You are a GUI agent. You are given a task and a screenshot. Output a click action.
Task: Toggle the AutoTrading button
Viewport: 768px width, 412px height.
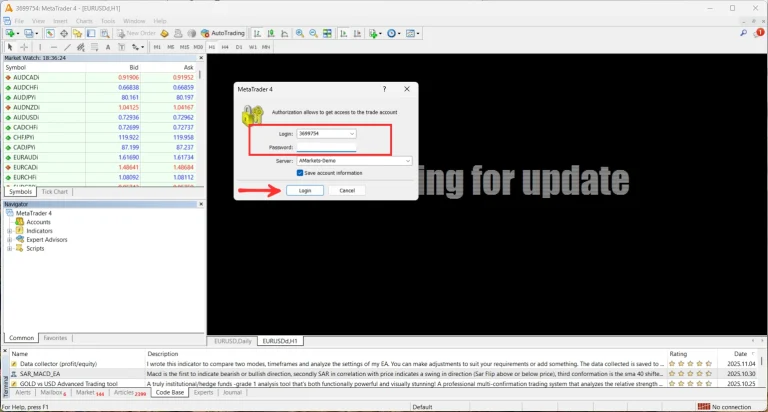[223, 33]
